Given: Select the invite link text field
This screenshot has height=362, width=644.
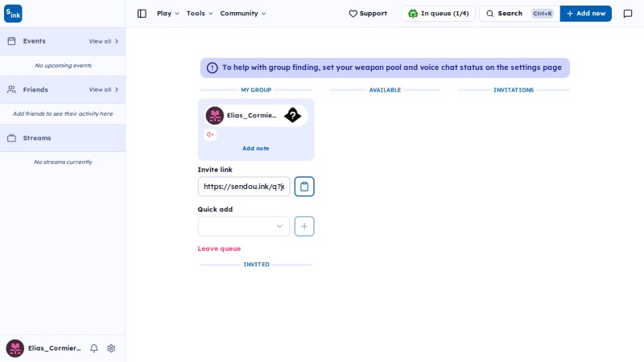Looking at the screenshot, I should [x=244, y=187].
